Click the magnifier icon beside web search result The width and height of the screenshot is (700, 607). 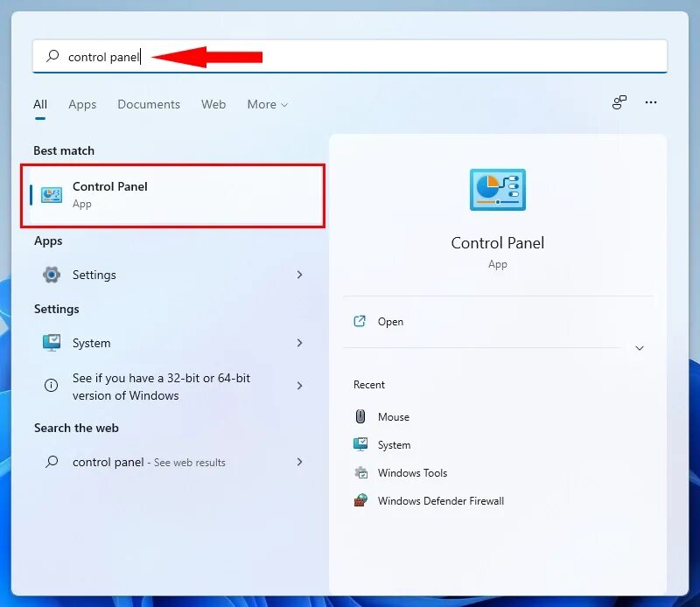[x=52, y=462]
